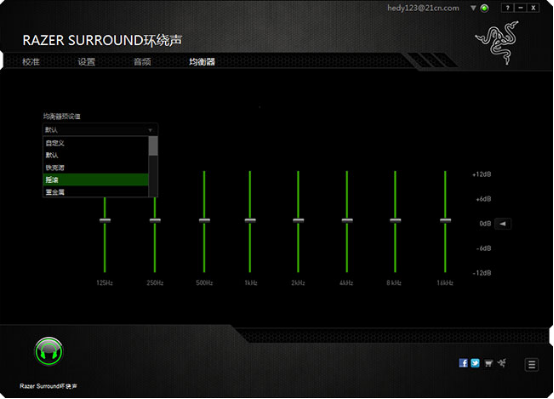Image resolution: width=554 pixels, height=399 pixels.
Task: Click the green online status indicator
Action: click(484, 8)
